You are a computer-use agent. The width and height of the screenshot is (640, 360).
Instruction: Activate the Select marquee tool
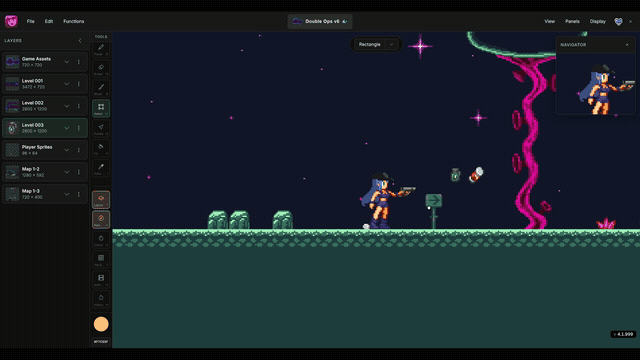point(101,108)
